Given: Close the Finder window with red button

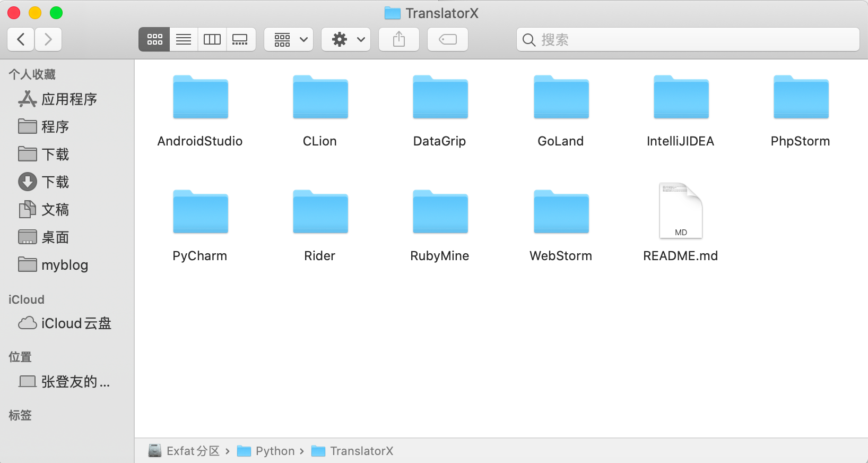Looking at the screenshot, I should coord(14,13).
